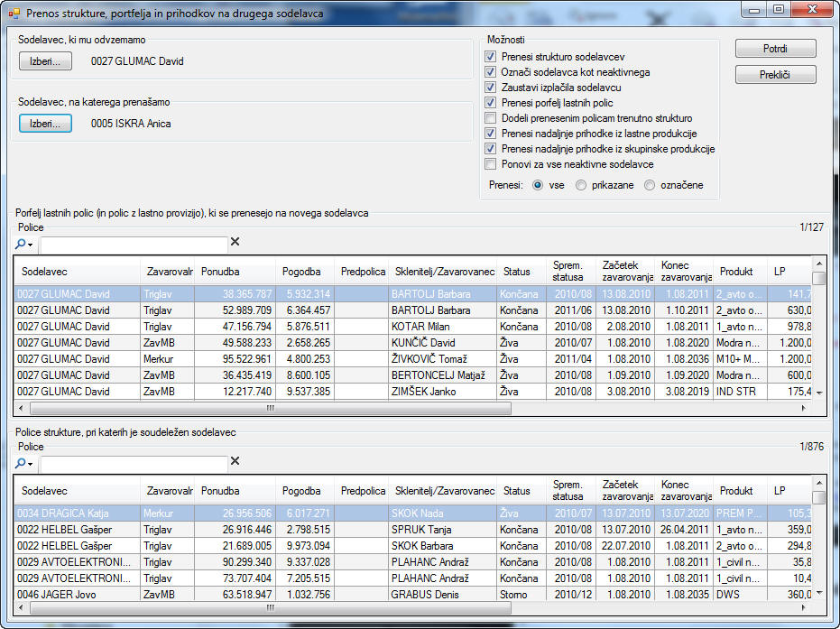Uncheck 'Prenesi strukturo sodelavcev' option
This screenshot has height=629, width=840.
coord(490,57)
